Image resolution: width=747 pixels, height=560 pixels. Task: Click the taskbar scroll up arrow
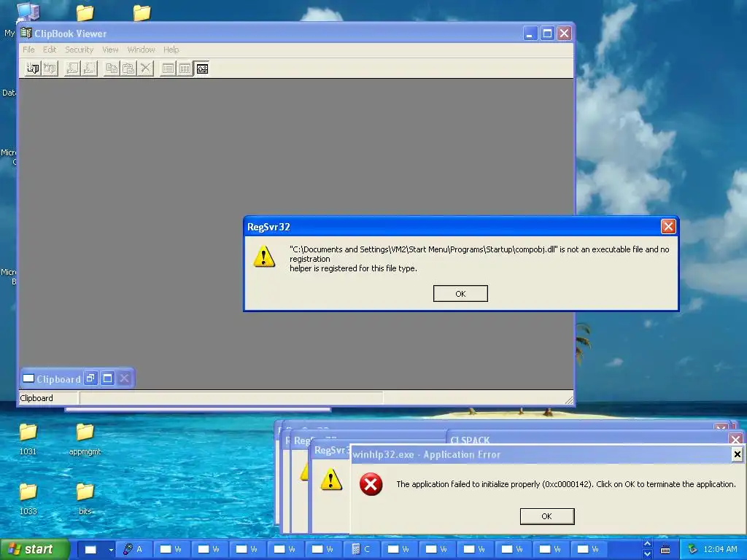(647, 544)
